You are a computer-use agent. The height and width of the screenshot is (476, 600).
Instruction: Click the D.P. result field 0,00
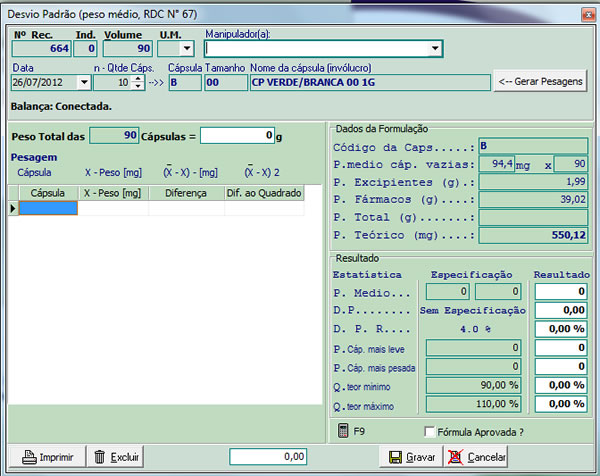pos(561,310)
